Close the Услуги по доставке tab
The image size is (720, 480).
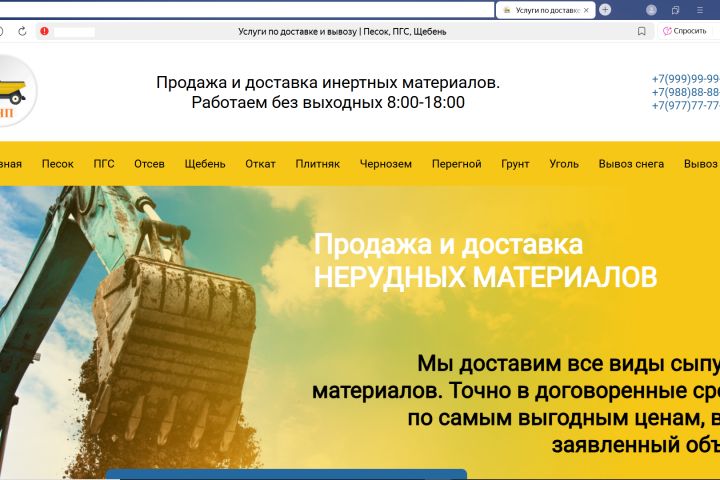[586, 10]
